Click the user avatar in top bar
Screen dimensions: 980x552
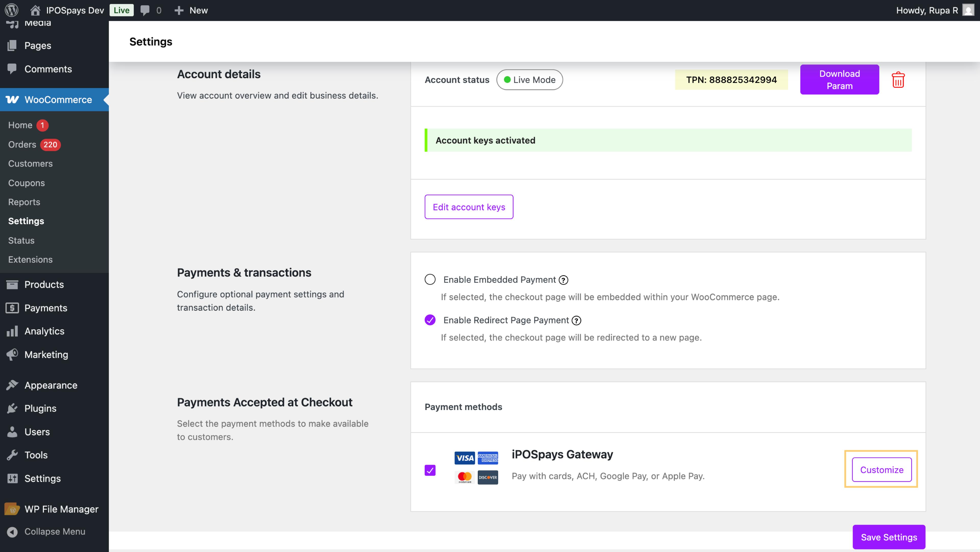tap(968, 10)
